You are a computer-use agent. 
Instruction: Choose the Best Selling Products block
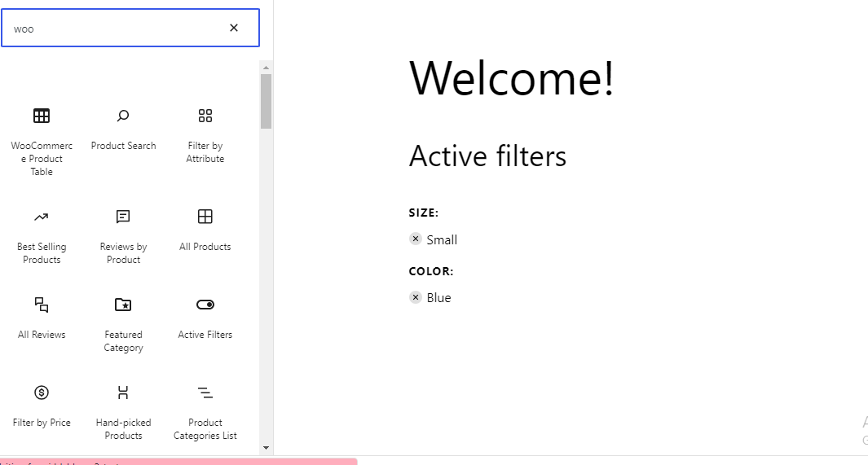(x=42, y=235)
